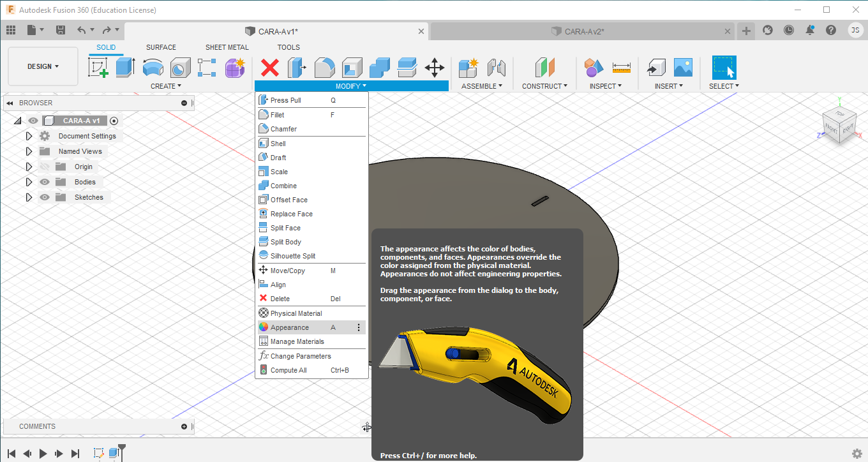Click the timeline position marker

121,449
